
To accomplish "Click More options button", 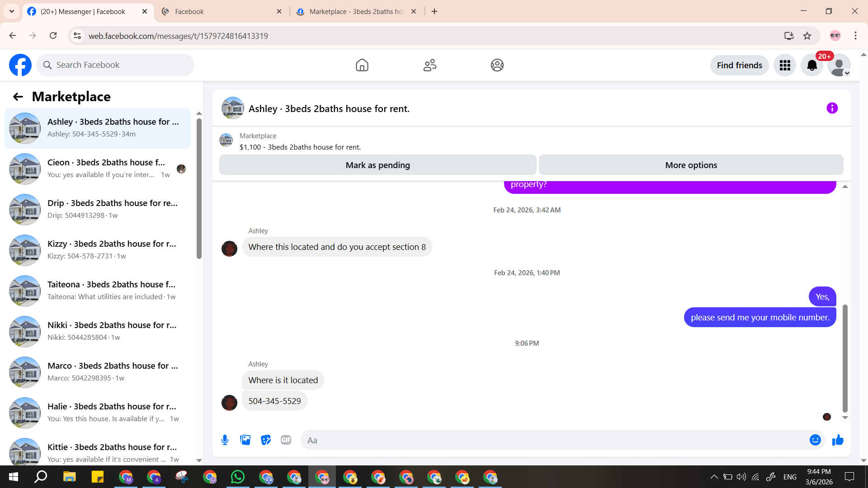I will click(691, 165).
